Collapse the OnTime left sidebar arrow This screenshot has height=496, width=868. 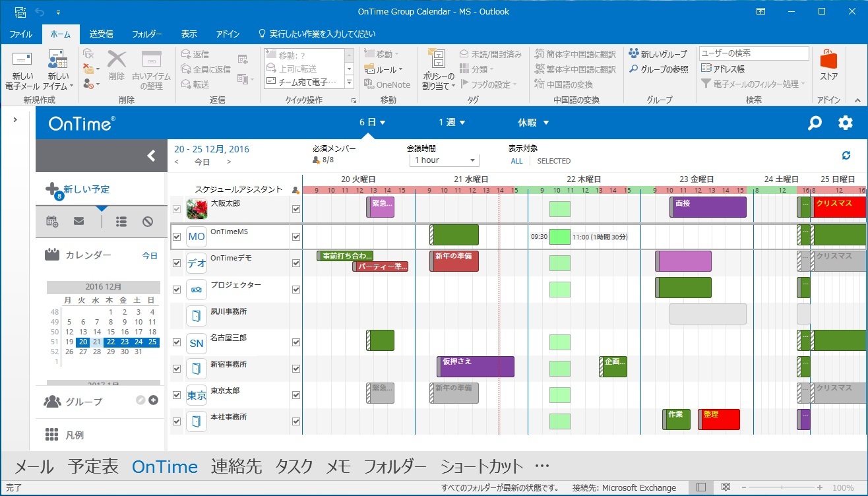pos(151,156)
